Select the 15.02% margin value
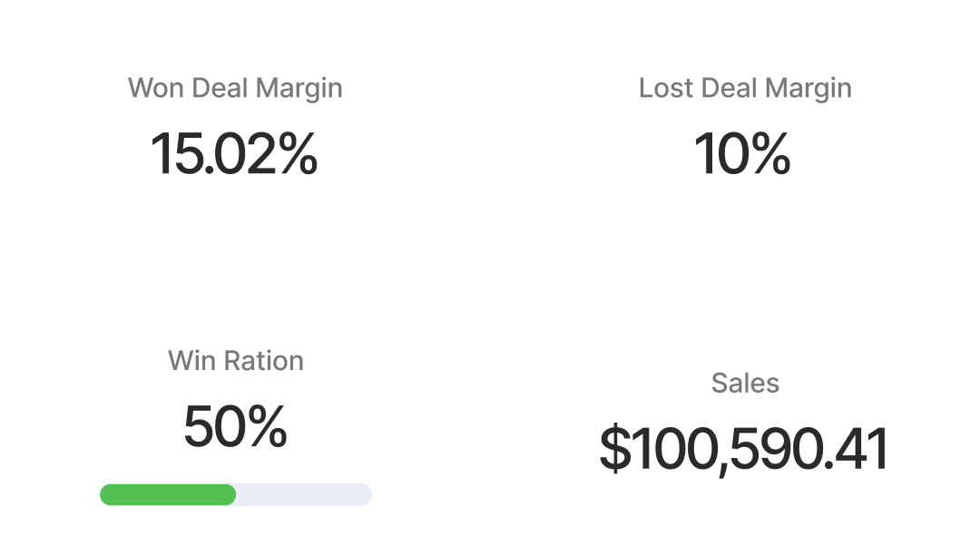 click(234, 154)
